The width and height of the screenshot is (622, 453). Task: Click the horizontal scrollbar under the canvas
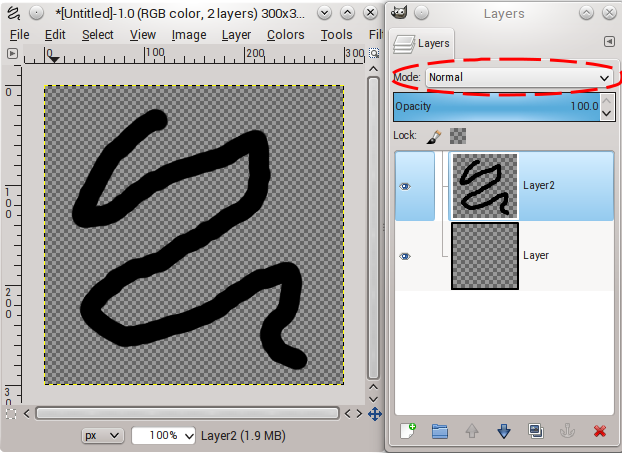tap(187, 413)
